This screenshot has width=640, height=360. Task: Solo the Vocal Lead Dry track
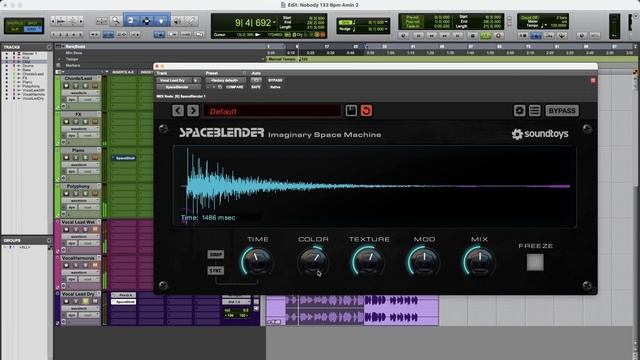click(x=85, y=301)
